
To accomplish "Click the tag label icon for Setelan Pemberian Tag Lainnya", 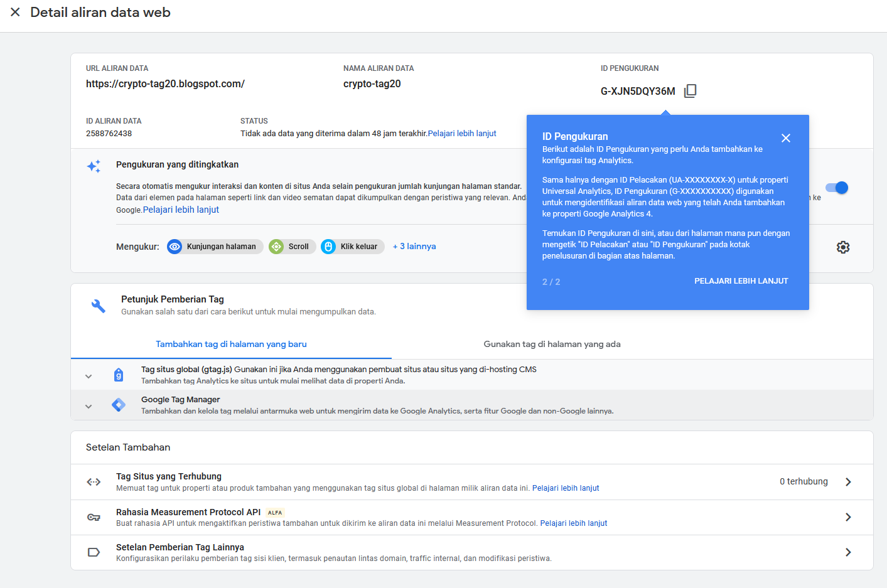I will (x=94, y=552).
